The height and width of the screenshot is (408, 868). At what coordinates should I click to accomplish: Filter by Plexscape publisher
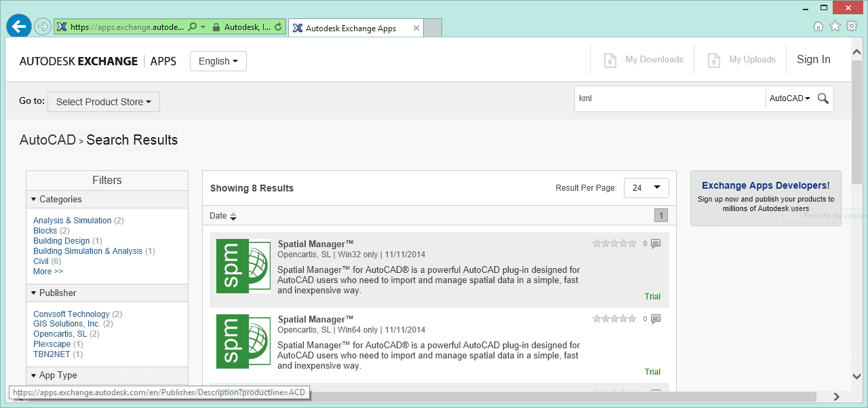click(x=52, y=344)
